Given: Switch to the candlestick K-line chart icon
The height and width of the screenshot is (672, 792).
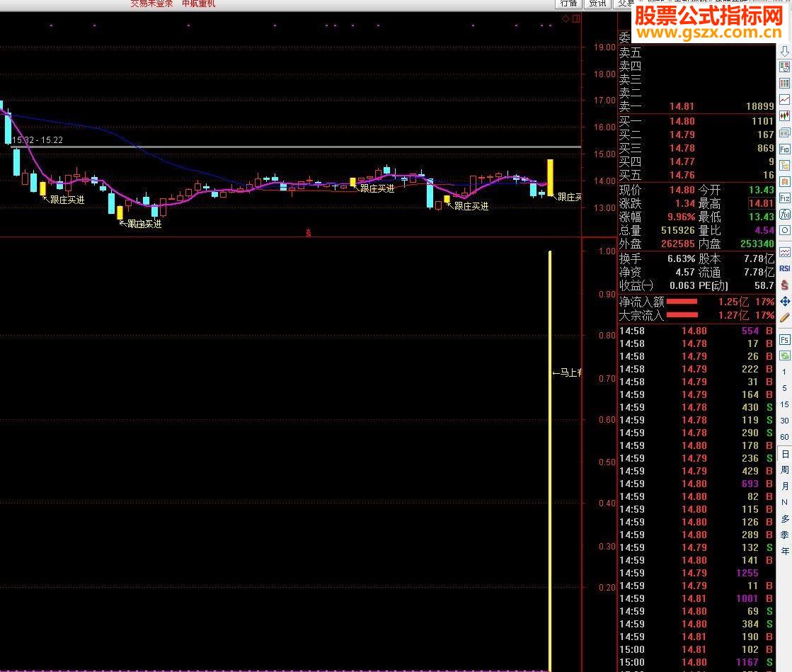Looking at the screenshot, I should click(784, 116).
